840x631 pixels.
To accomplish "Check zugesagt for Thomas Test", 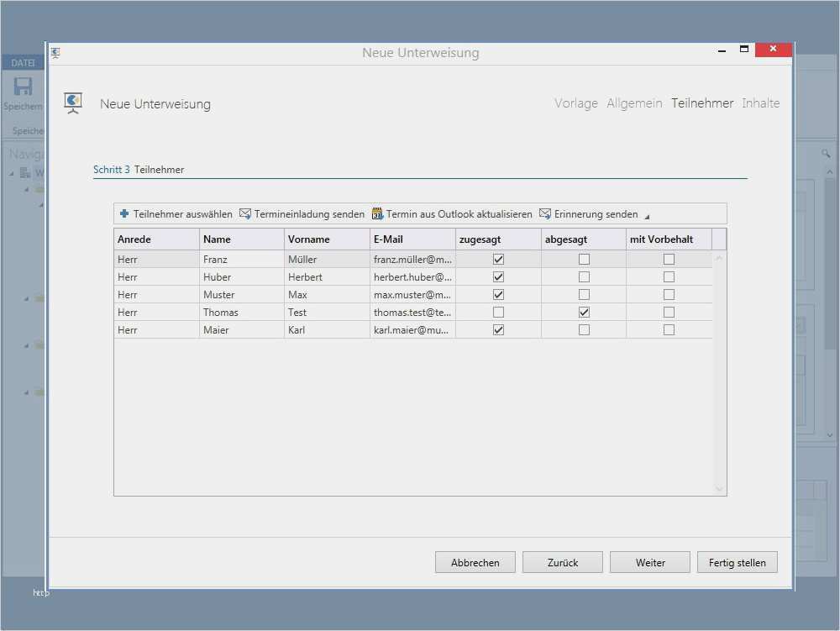I will pos(498,313).
